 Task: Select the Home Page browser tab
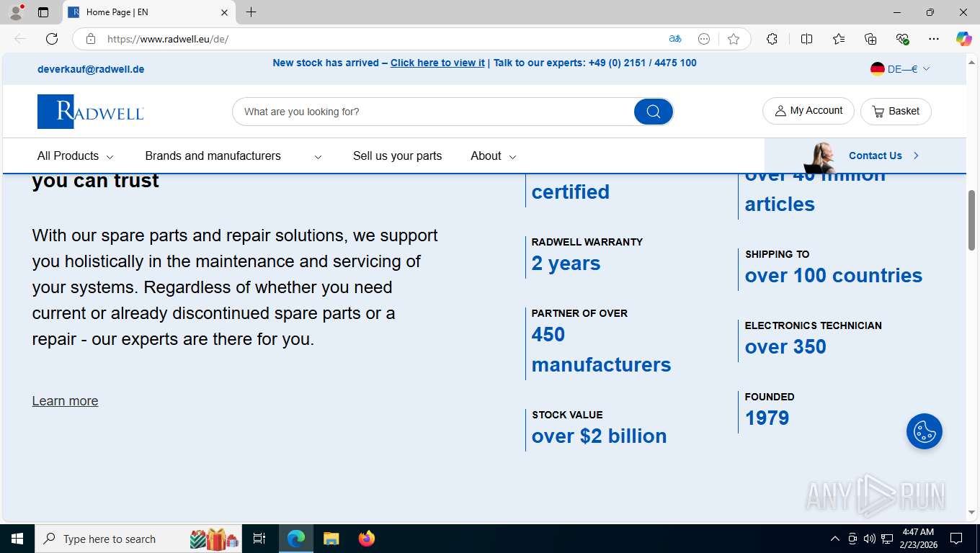click(x=148, y=12)
